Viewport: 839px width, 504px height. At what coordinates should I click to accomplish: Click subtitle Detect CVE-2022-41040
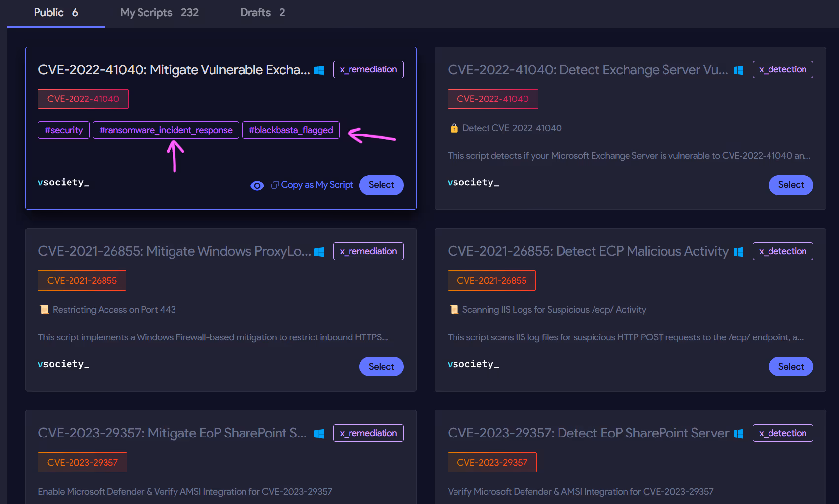point(512,128)
